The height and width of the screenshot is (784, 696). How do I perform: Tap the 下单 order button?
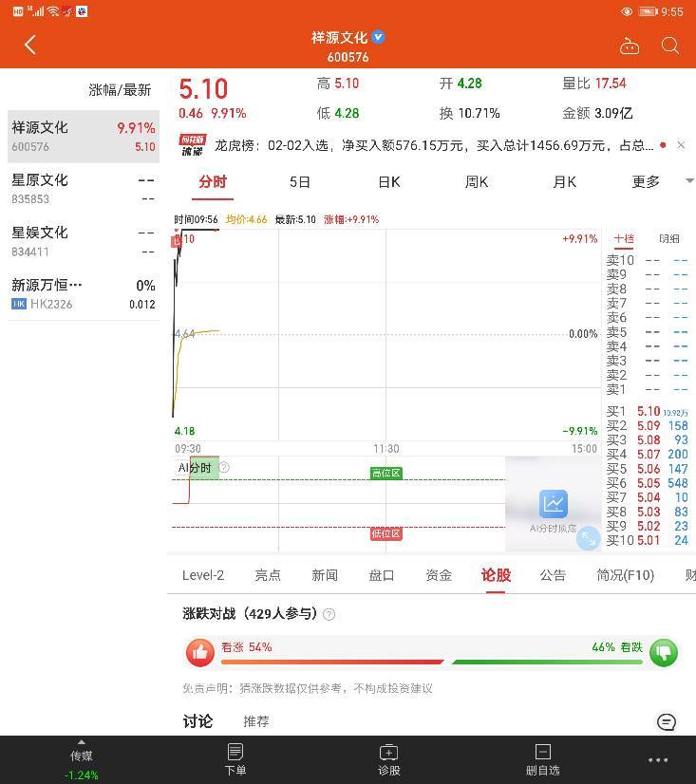point(235,760)
